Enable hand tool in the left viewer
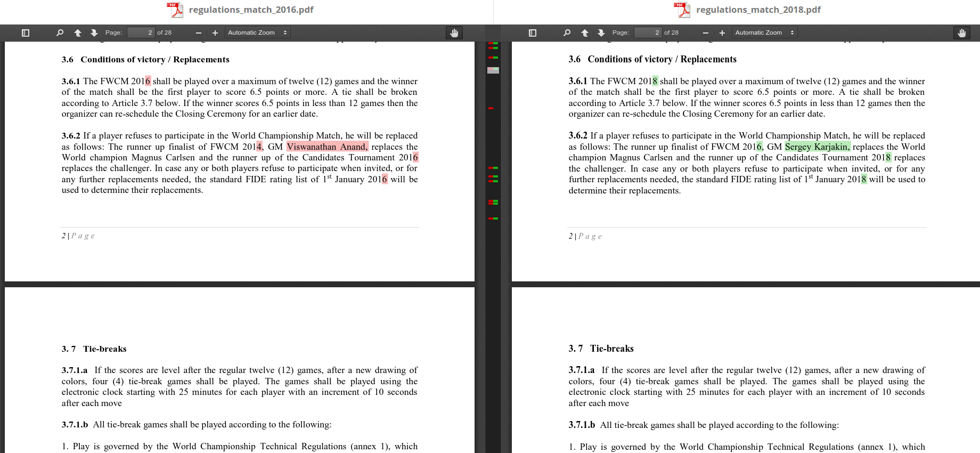The width and height of the screenshot is (980, 453). pos(454,33)
